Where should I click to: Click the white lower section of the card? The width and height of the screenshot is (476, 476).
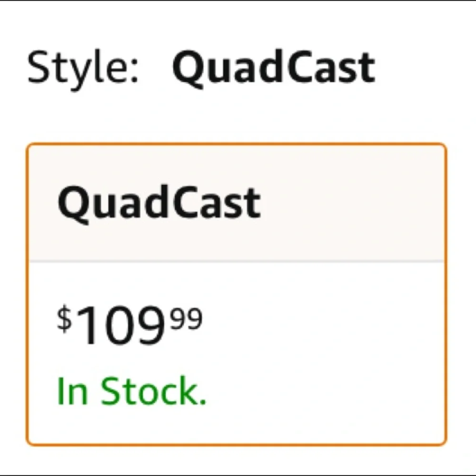236,352
